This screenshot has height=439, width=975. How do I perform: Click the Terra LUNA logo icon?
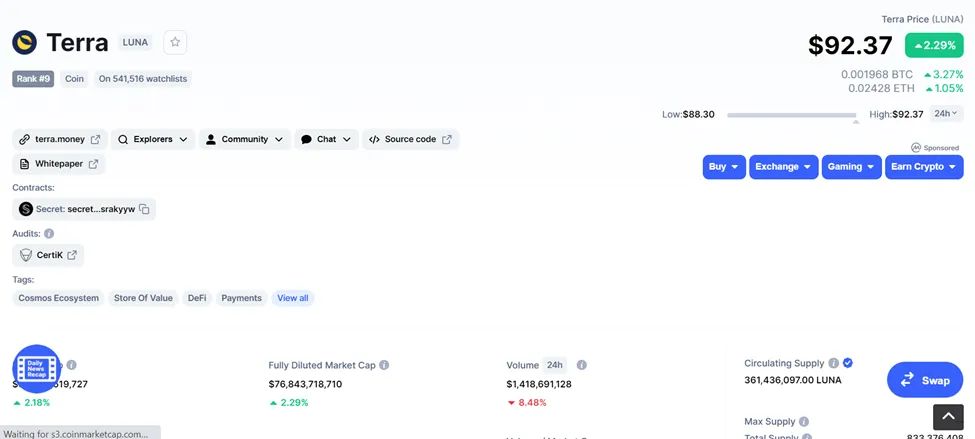pyautogui.click(x=25, y=42)
